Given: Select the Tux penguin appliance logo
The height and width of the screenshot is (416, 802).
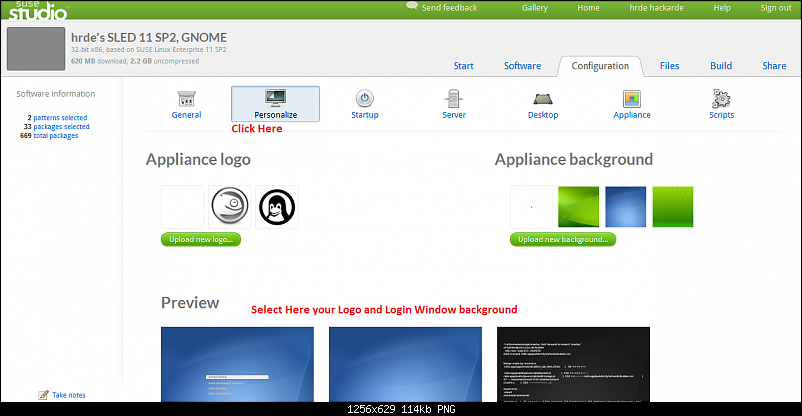Looking at the screenshot, I should tap(277, 207).
